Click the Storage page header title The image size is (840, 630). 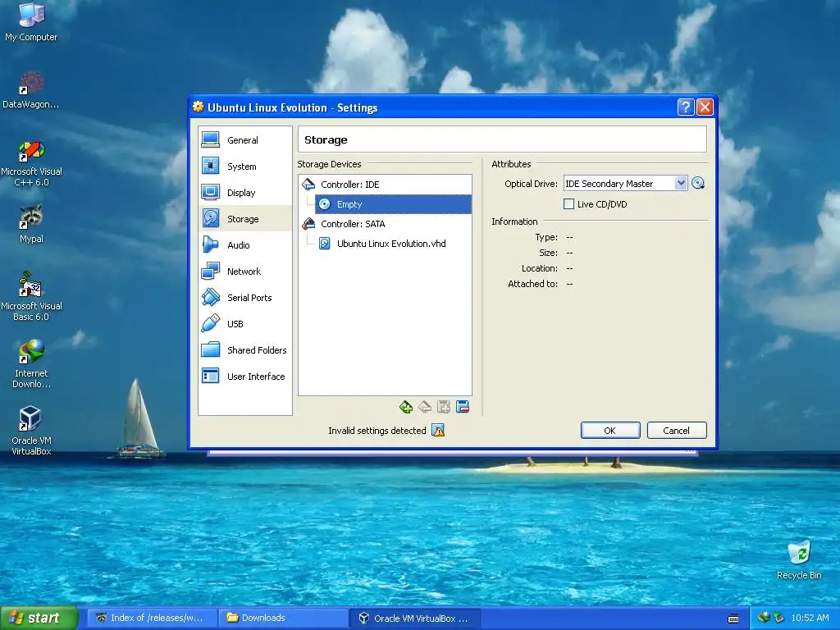tap(326, 139)
